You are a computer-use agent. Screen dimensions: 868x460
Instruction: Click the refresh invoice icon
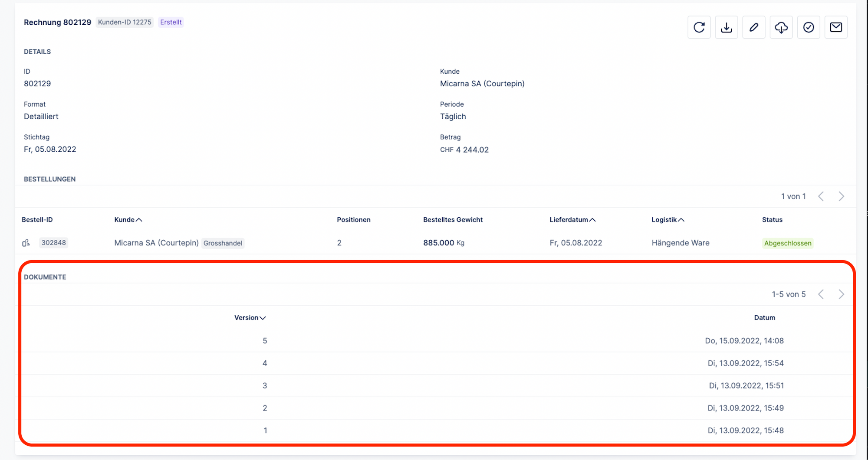point(699,27)
